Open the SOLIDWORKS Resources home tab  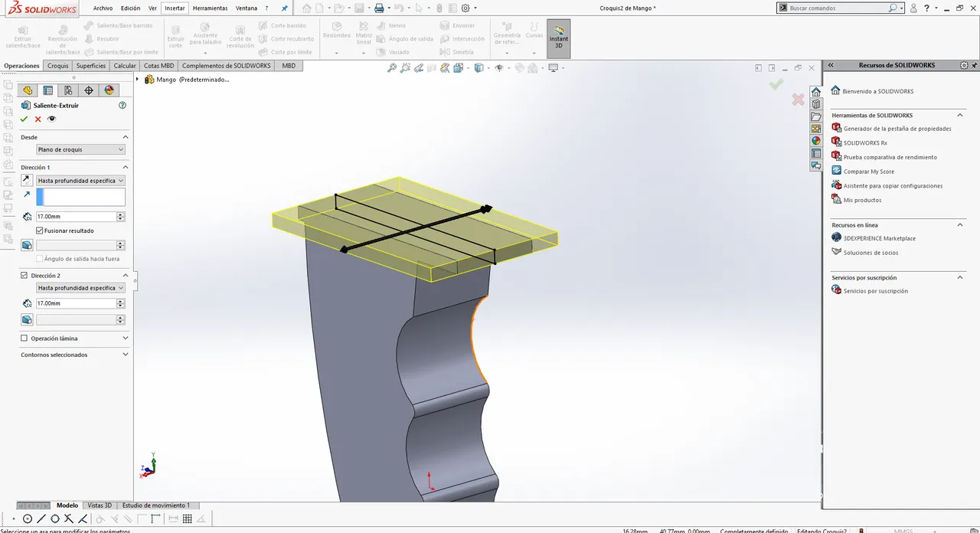pyautogui.click(x=816, y=92)
